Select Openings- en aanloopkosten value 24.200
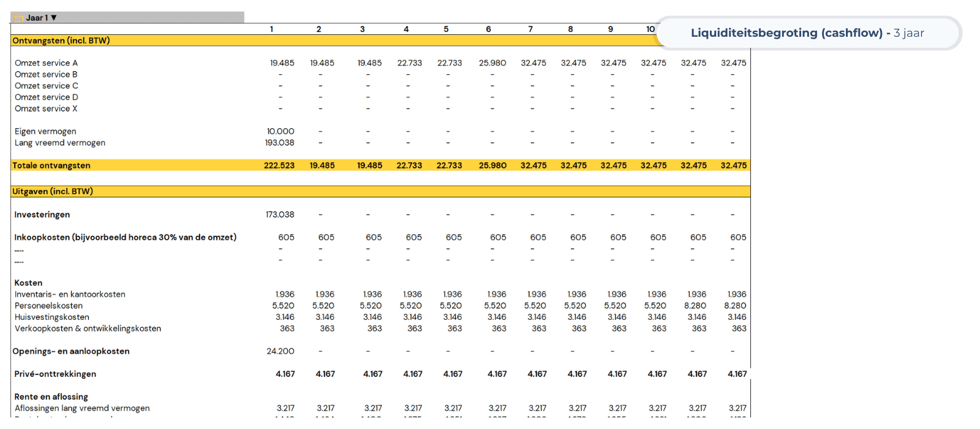The height and width of the screenshot is (429, 980). tap(281, 351)
